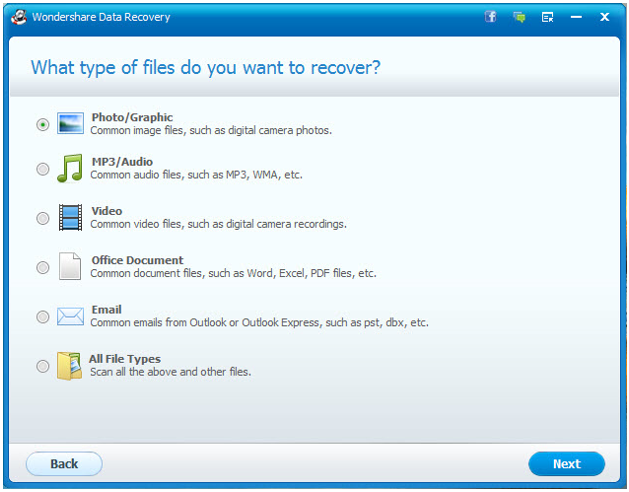
Task: Open the green chat feedback icon
Action: coord(519,17)
